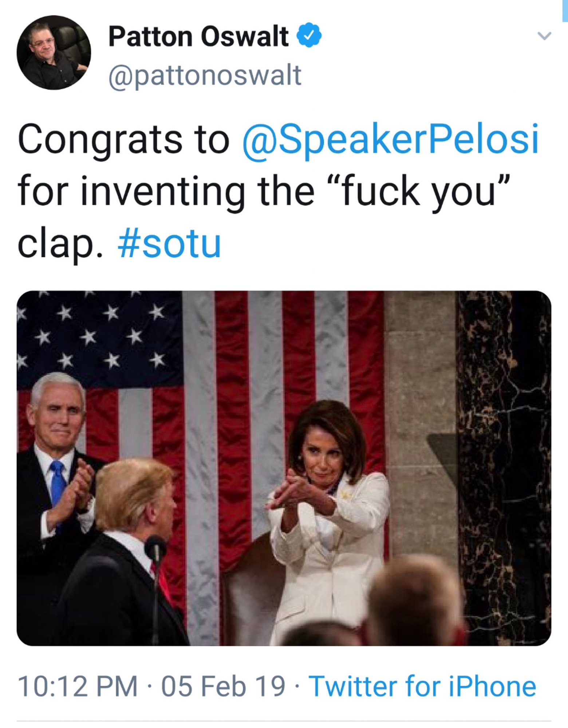Open Patton Oswalt's profile avatar
The height and width of the screenshot is (728, 568).
pyautogui.click(x=54, y=53)
